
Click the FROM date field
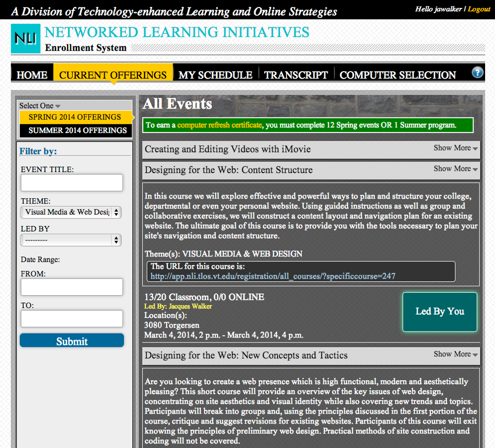(x=72, y=287)
